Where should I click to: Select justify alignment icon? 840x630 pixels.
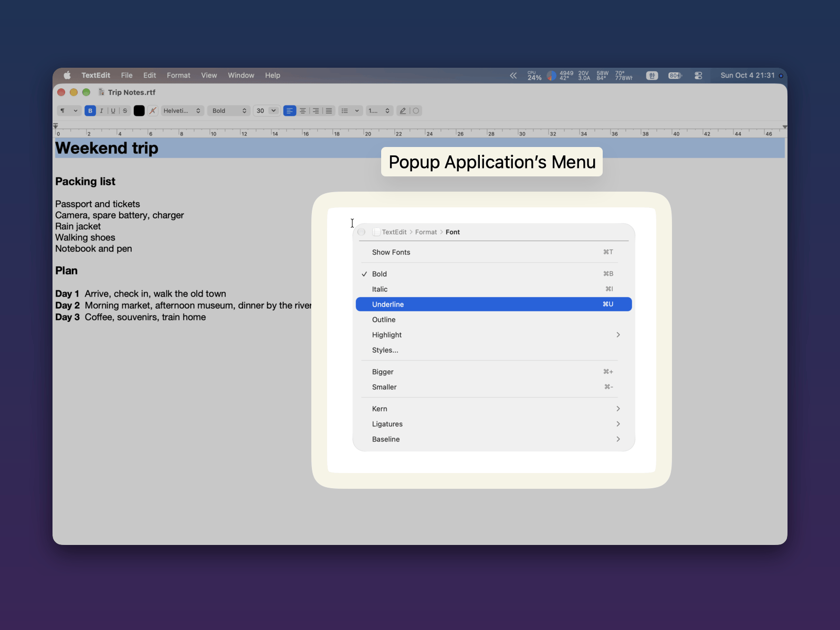point(329,111)
